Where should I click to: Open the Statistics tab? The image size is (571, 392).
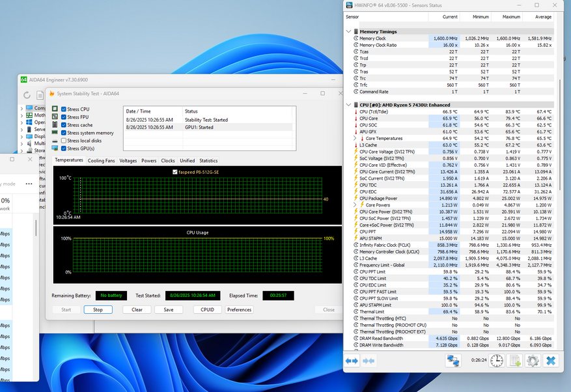click(208, 160)
